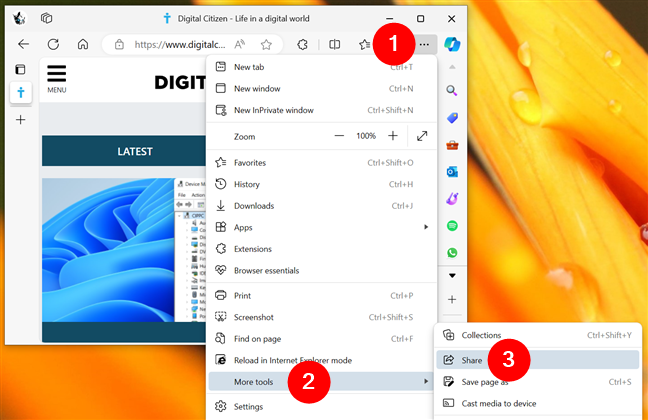This screenshot has width=648, height=420.
Task: Choose New InPrivate window menu item
Action: tap(321, 110)
